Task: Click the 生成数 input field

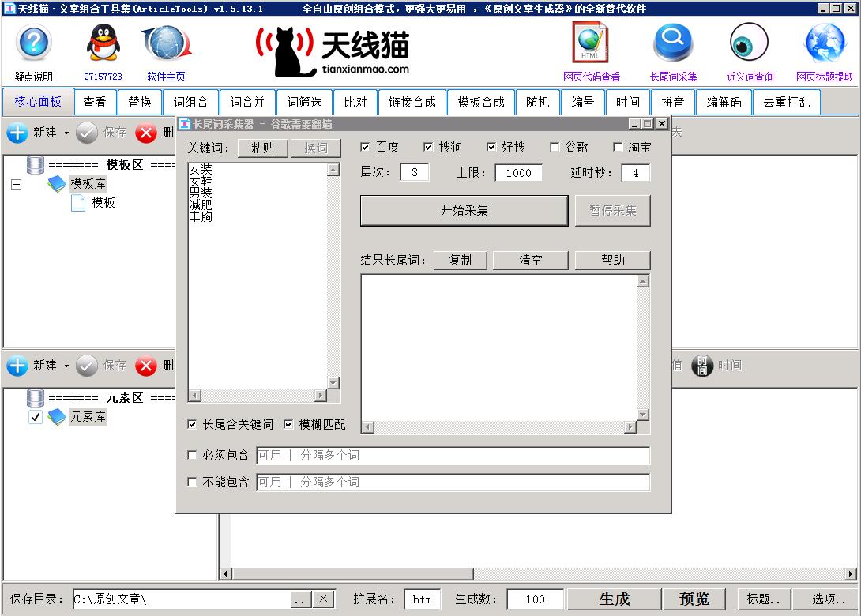Action: [x=535, y=599]
